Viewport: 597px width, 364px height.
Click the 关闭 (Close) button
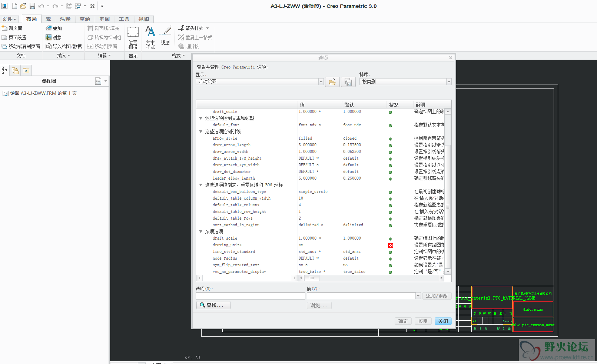[x=443, y=321]
